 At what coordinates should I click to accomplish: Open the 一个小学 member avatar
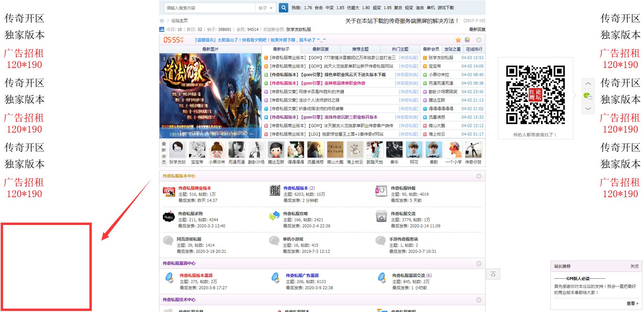point(454,150)
